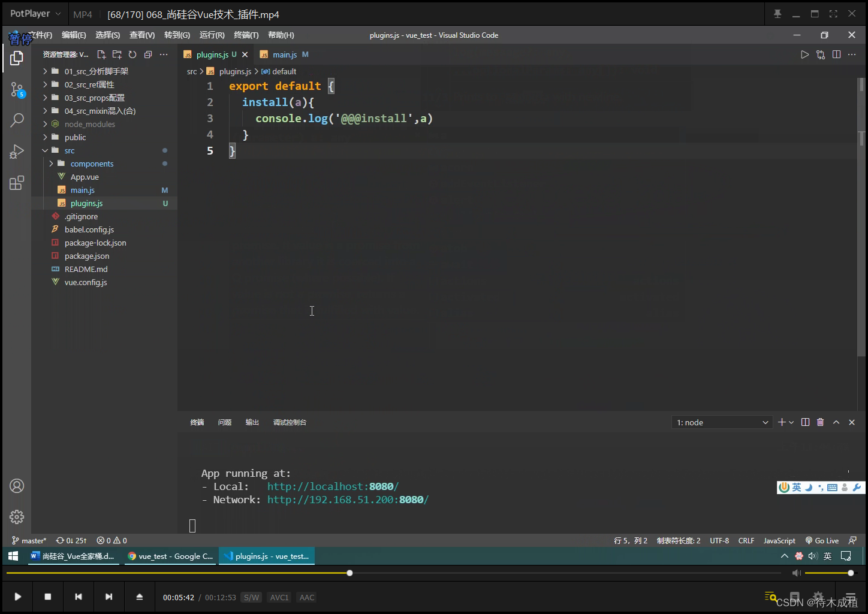This screenshot has height=614, width=868.
Task: Open the 转到(G) menu
Action: [x=177, y=35]
